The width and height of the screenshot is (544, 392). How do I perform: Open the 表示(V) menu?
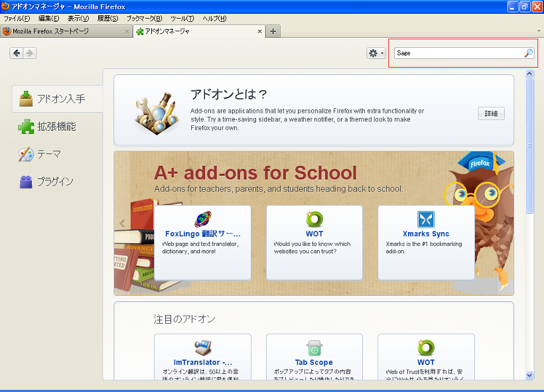point(78,19)
